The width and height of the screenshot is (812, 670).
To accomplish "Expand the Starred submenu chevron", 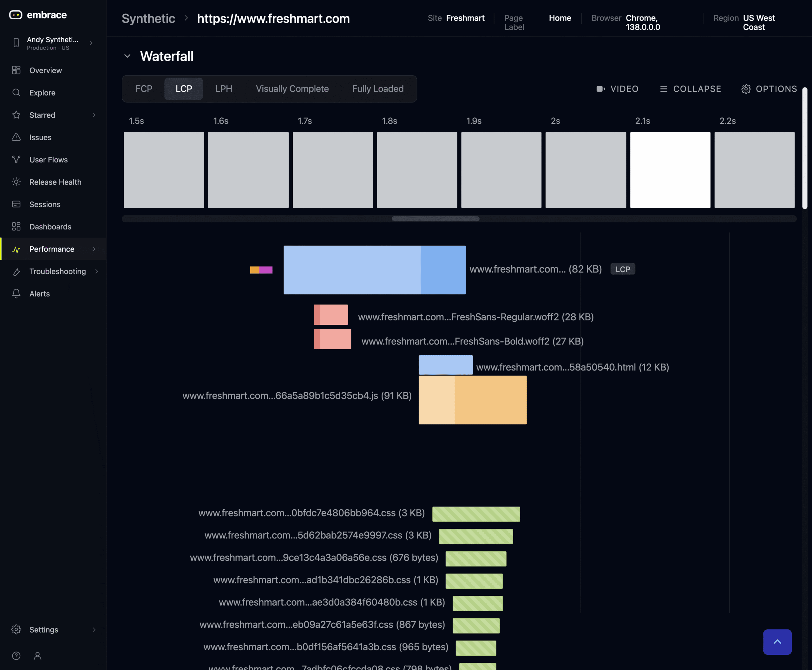I will point(94,115).
